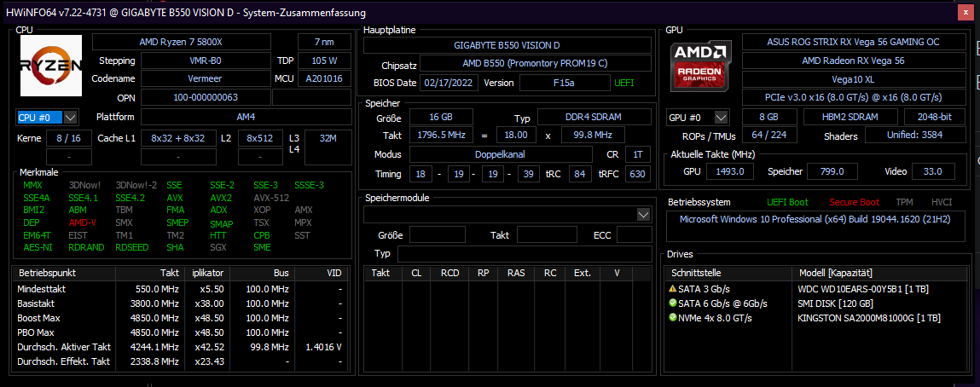Click the green UEFI Boot label

(787, 202)
